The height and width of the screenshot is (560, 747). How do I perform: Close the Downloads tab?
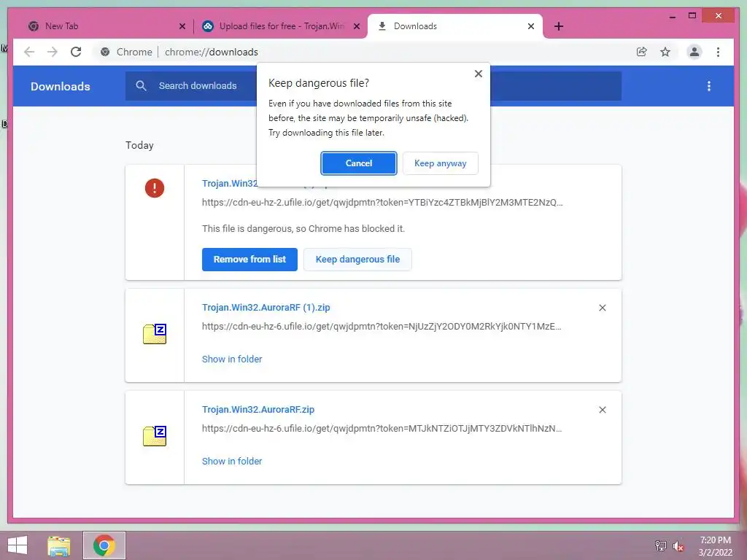tap(531, 26)
